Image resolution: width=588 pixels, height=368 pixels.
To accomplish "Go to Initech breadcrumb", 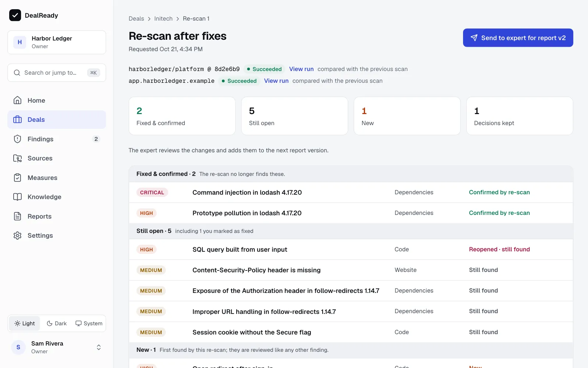I will tap(163, 18).
